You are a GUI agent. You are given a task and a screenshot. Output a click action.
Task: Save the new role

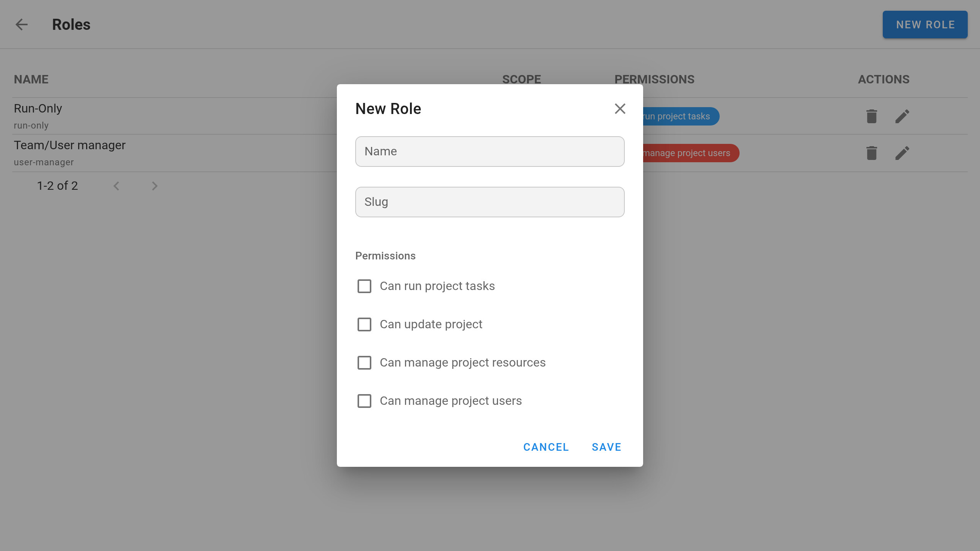tap(606, 447)
